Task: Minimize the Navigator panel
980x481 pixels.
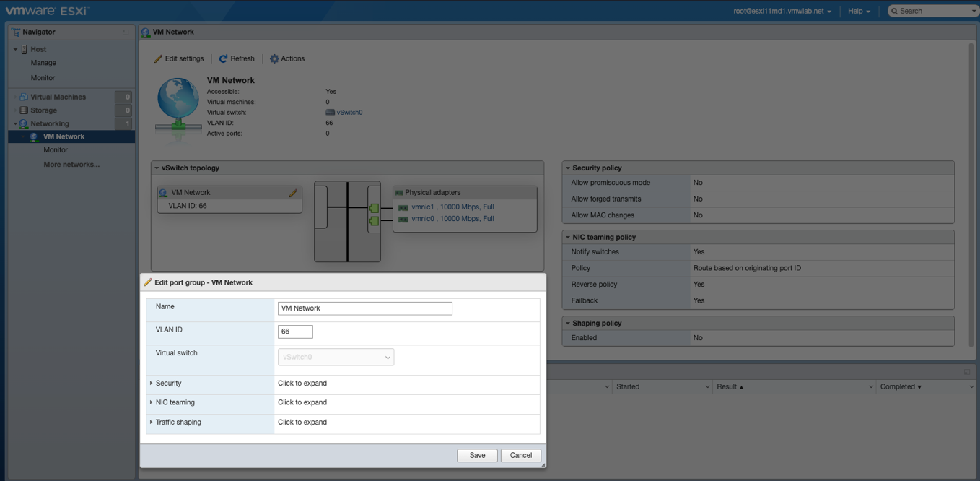Action: coord(126,32)
